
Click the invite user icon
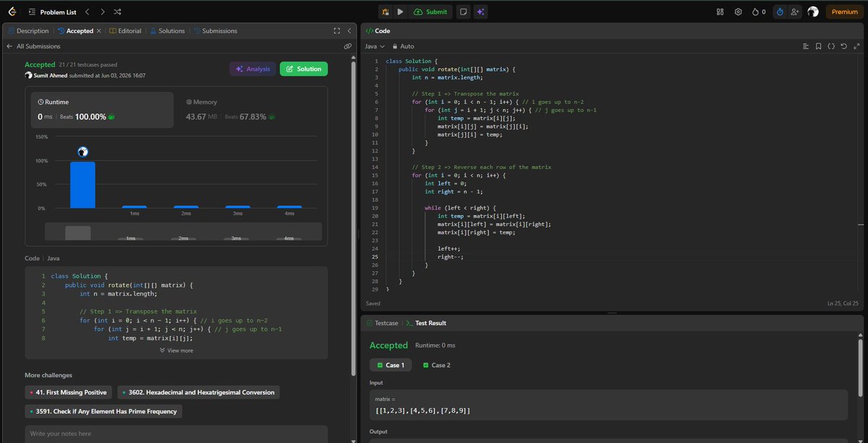point(795,12)
